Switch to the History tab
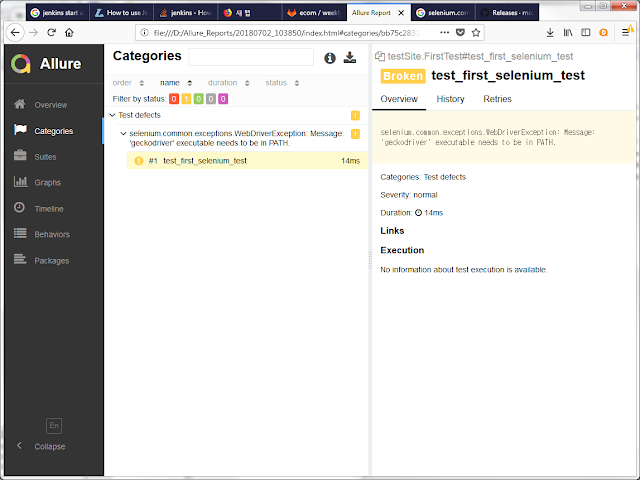The image size is (640, 480). point(450,99)
